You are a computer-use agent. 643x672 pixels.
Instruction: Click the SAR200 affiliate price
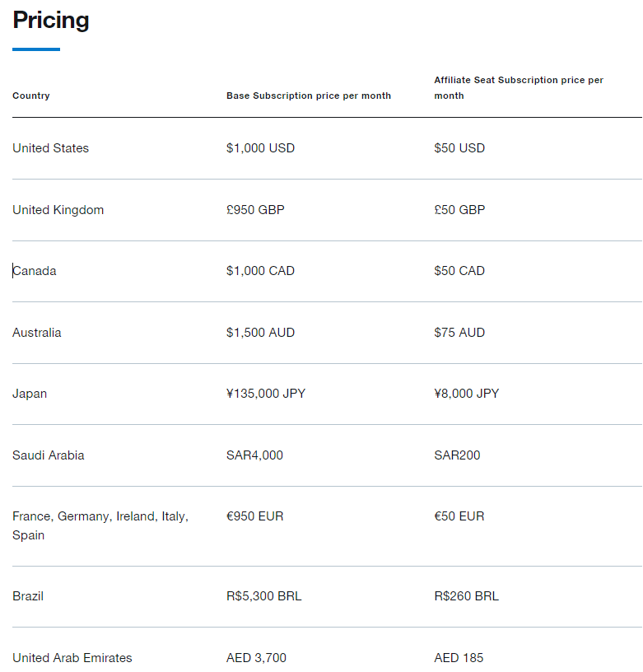pos(457,455)
